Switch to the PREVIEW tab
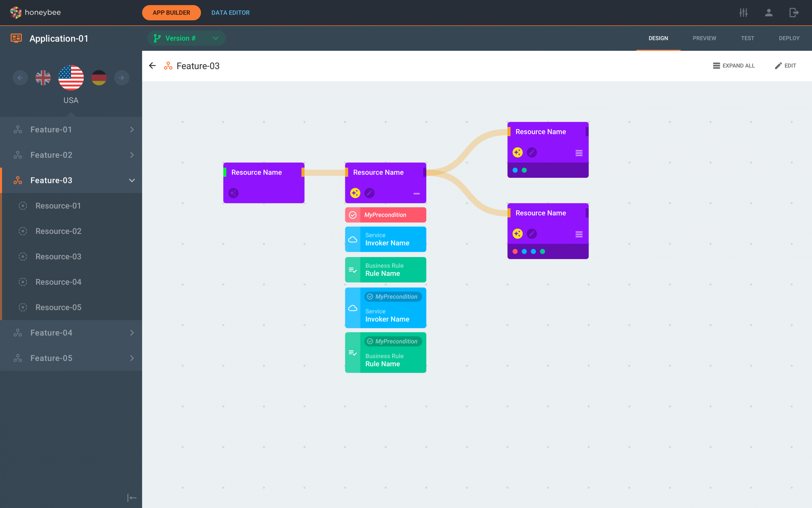The width and height of the screenshot is (812, 508). pos(704,38)
